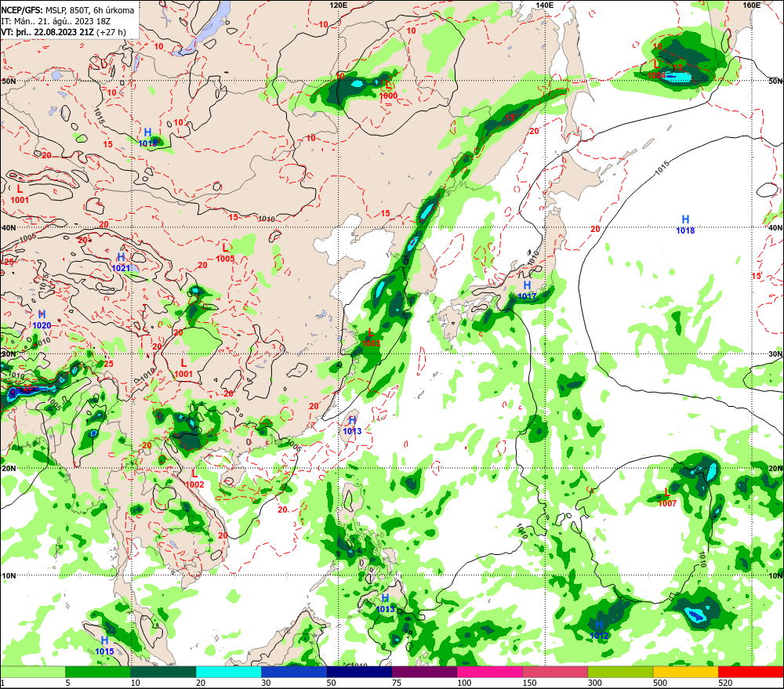
Task: Click the left-edge 50N latitude label
Action: (9, 81)
